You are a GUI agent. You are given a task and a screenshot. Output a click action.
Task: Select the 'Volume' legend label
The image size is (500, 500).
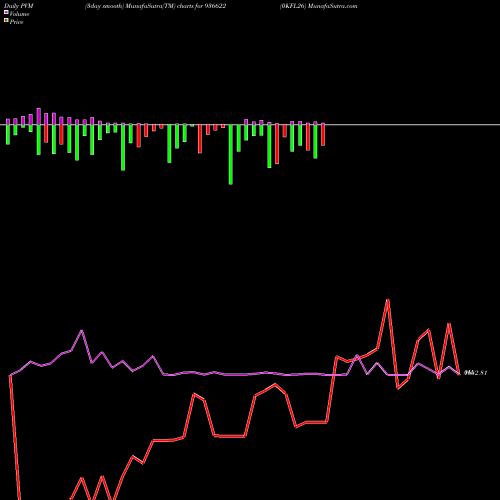click(x=19, y=14)
